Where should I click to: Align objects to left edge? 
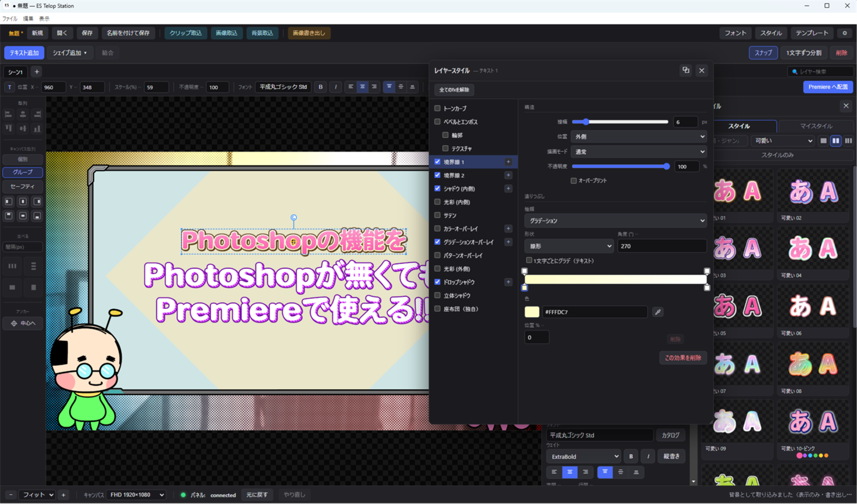coord(8,114)
